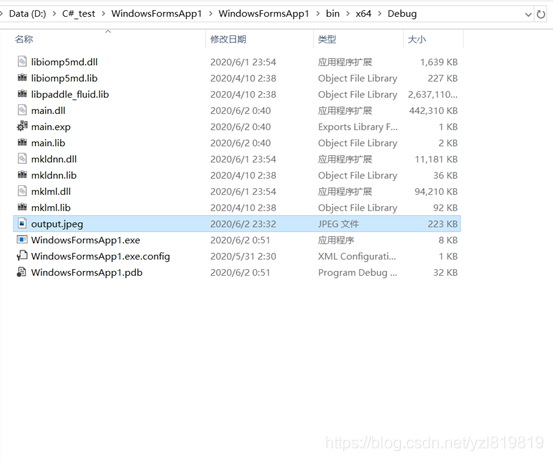Screen dimensions: 553x461
Task: Expand the chevron between the two WindowsFormsApp1 breadcrumbs
Action: pyautogui.click(x=211, y=14)
